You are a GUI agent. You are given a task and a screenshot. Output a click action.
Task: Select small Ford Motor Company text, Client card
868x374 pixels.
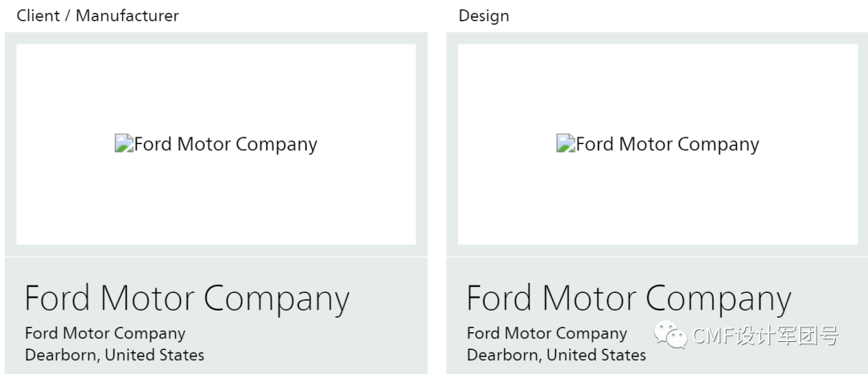[105, 333]
